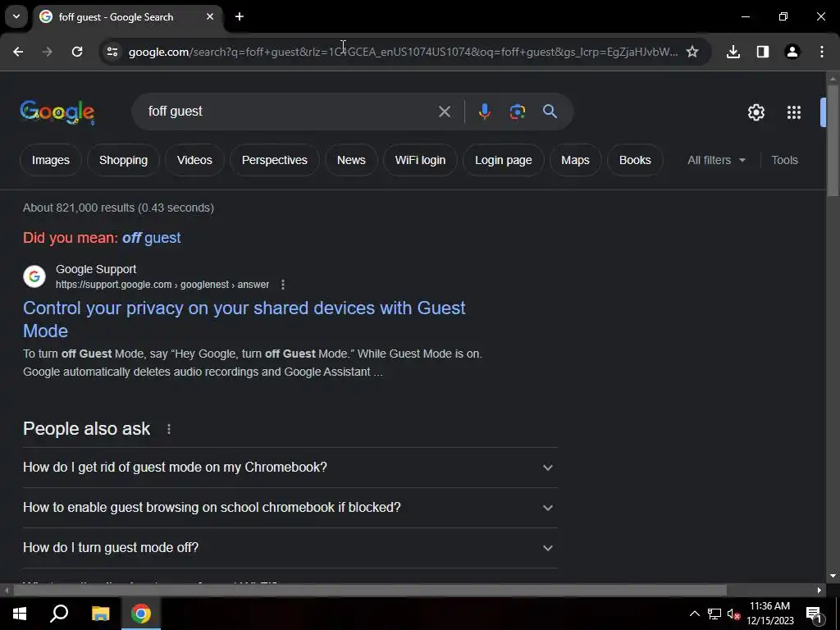840x630 pixels.
Task: Close the foff guest search tab
Action: [210, 16]
